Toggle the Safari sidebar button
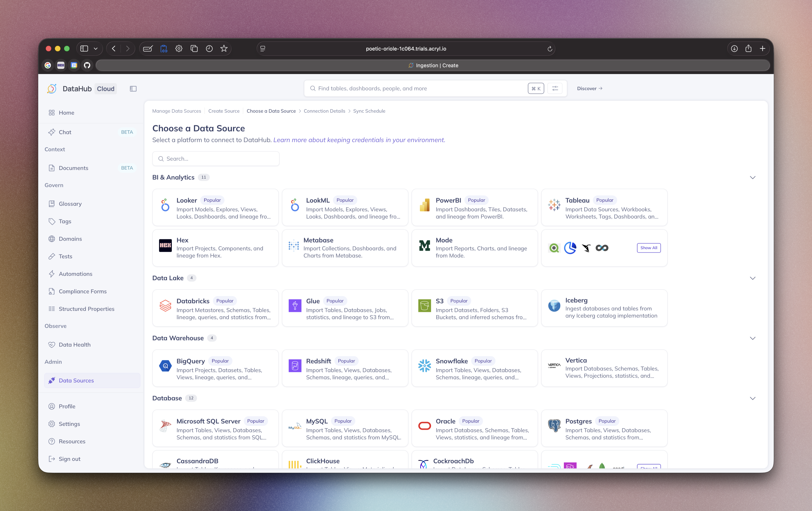Screen dimensions: 812x511 pyautogui.click(x=84, y=49)
